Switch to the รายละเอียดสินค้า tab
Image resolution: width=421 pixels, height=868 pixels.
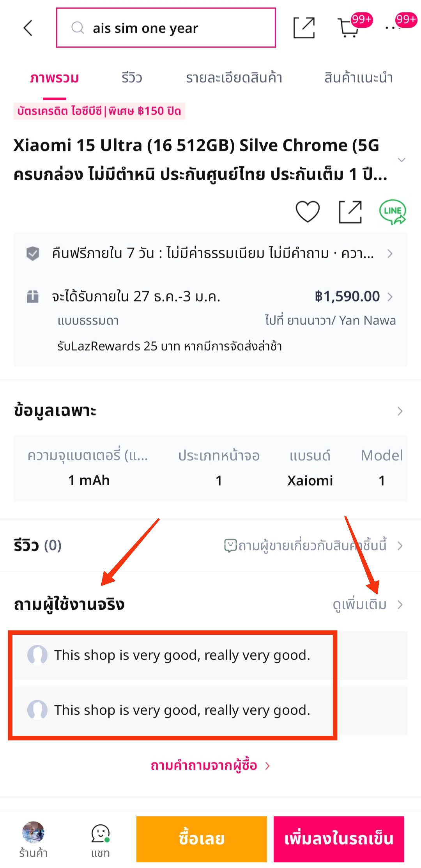click(234, 78)
